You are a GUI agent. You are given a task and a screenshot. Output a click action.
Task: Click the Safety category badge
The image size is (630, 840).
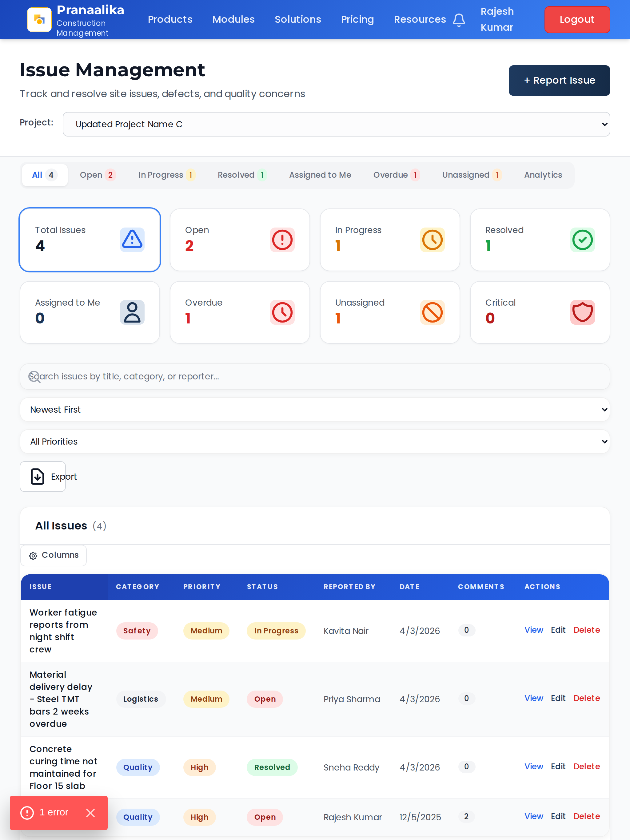137,631
